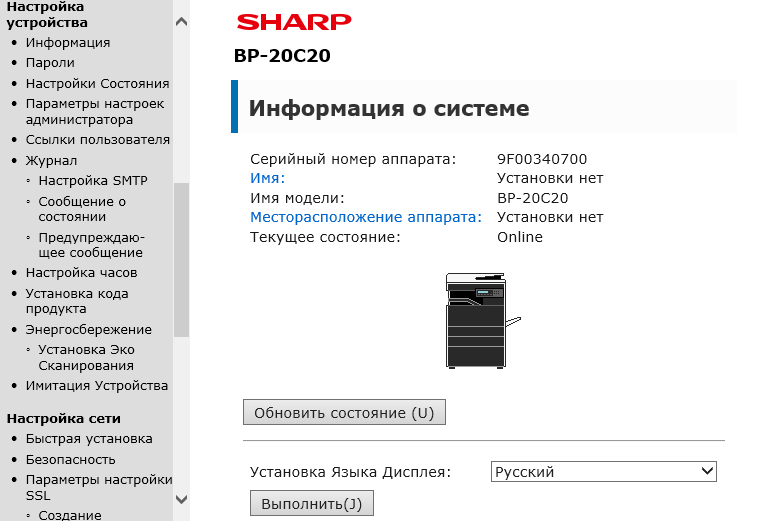Click the Создание sub-item in sidebar
778x521 pixels.
click(70, 515)
